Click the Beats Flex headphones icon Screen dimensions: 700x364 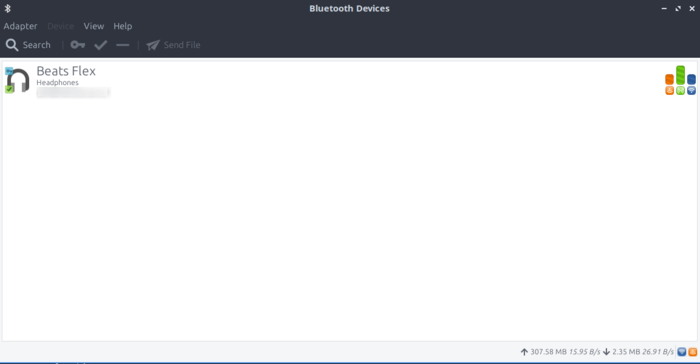(17, 80)
